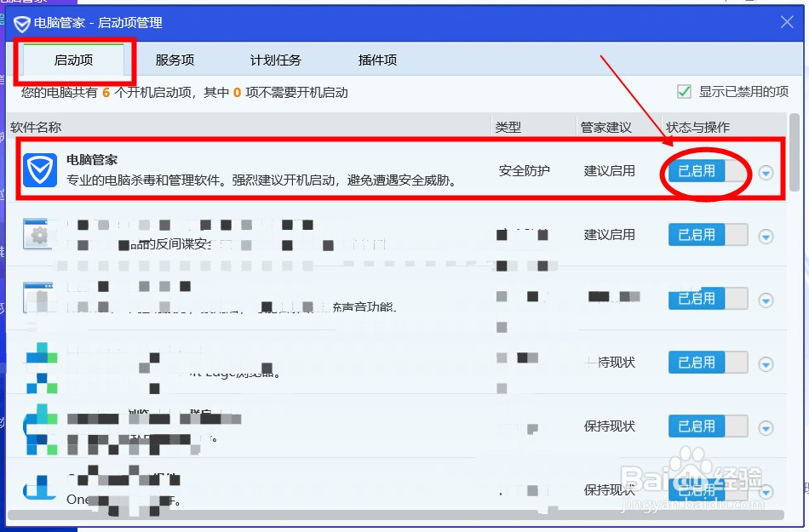Screen dimensions: 809x532
Task: Expand the dropdown arrow beside 电脑管家 switch
Action: (766, 173)
